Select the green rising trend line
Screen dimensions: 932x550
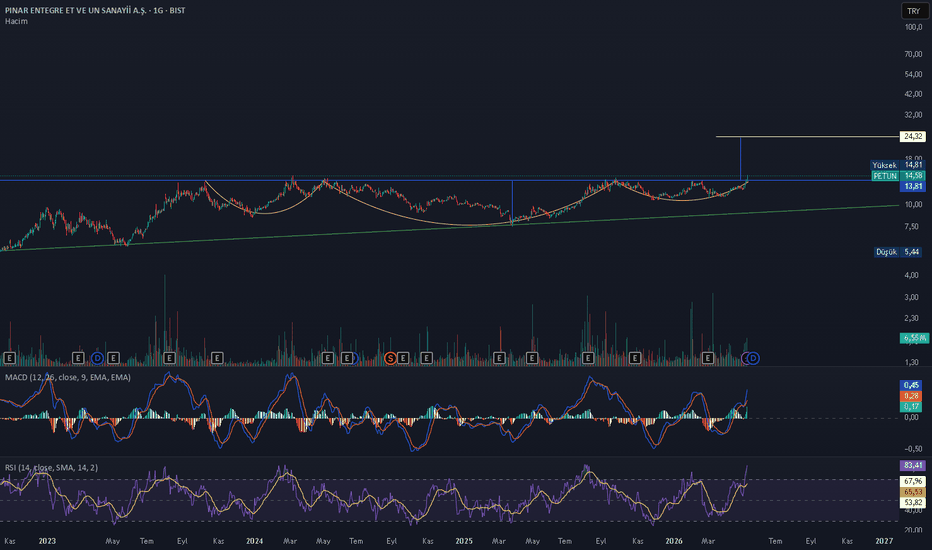449,228
